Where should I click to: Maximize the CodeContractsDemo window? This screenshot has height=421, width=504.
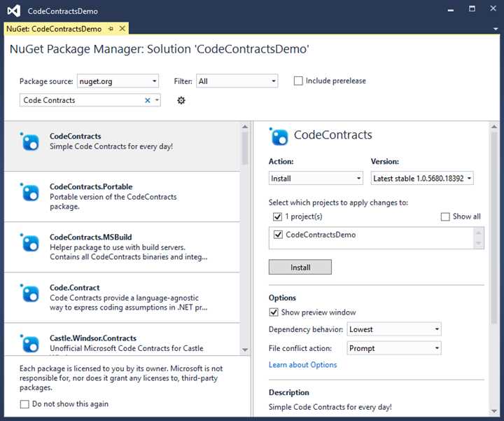point(472,8)
